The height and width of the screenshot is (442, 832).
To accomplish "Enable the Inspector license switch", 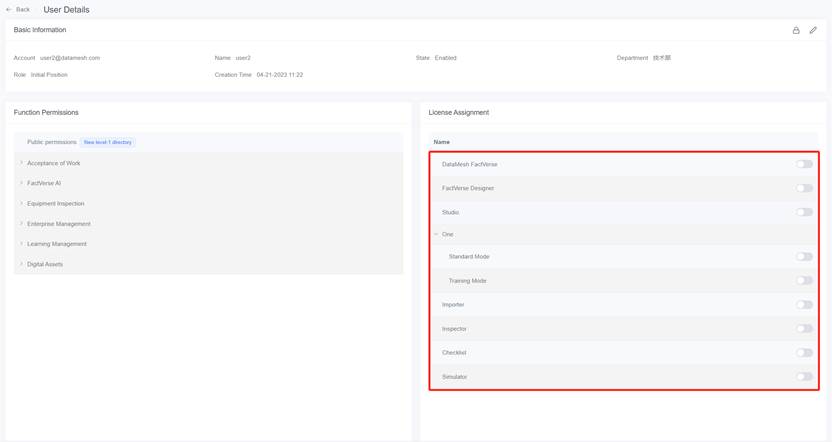I will 804,329.
